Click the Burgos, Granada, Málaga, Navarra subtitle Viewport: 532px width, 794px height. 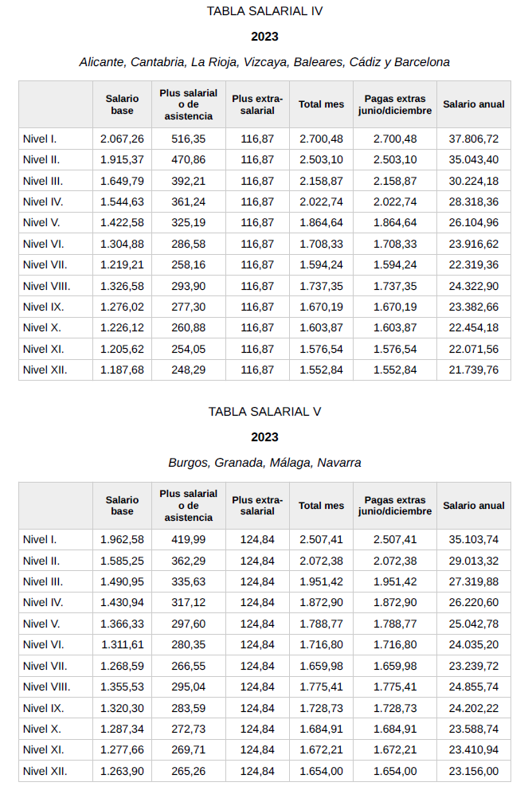point(264,463)
